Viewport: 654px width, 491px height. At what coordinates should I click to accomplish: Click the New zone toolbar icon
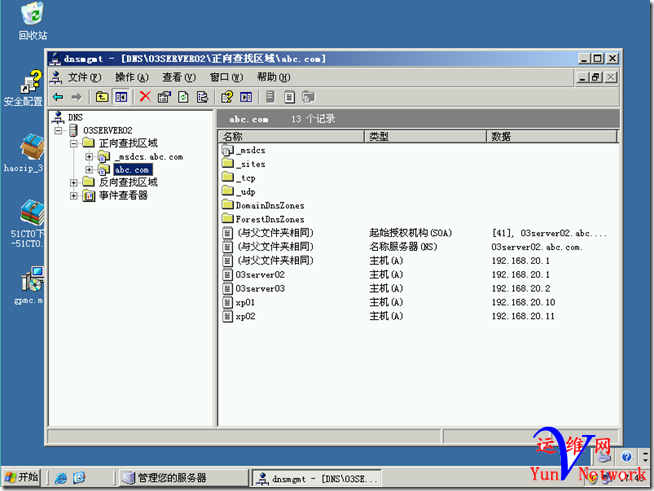point(308,97)
